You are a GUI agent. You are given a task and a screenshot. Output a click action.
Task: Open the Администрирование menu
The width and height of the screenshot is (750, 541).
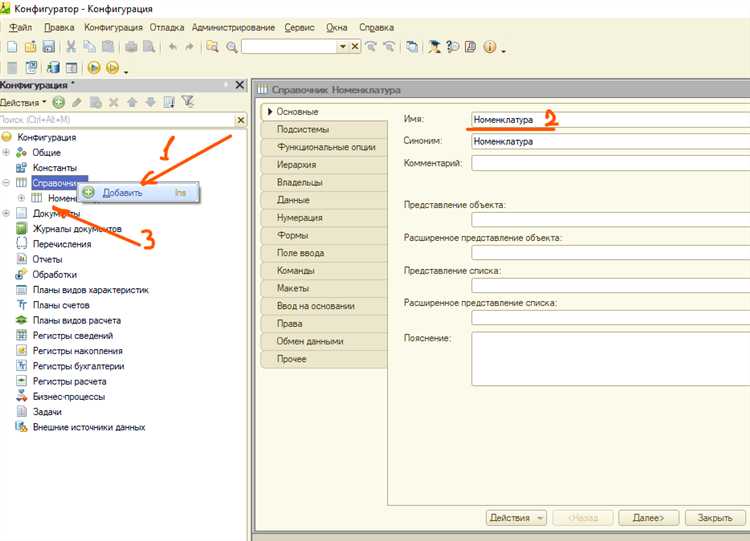coord(233,27)
